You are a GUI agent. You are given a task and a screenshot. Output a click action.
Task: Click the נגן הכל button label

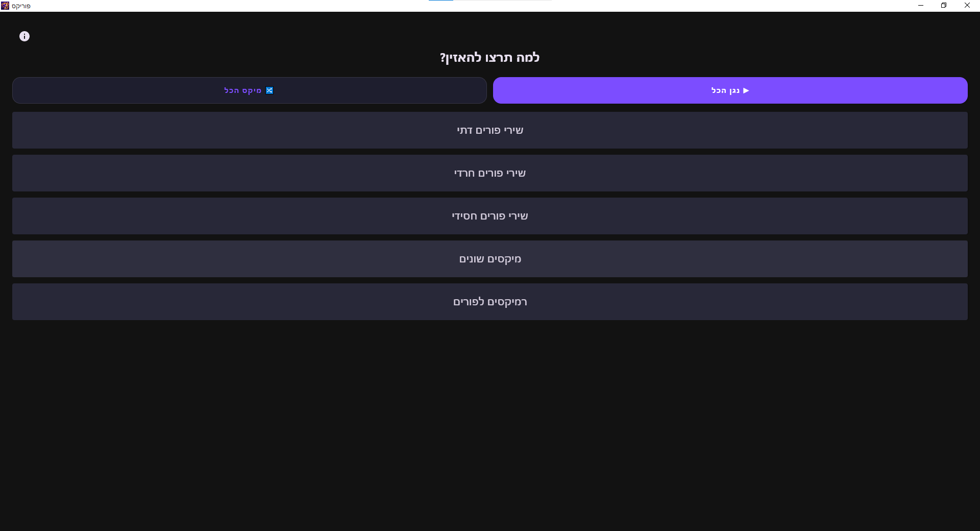pos(725,90)
